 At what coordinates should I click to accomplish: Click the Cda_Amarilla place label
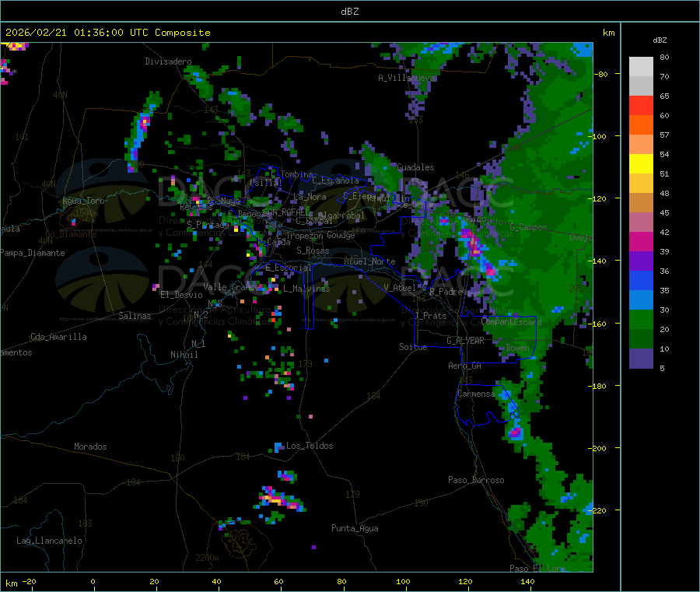pos(58,337)
